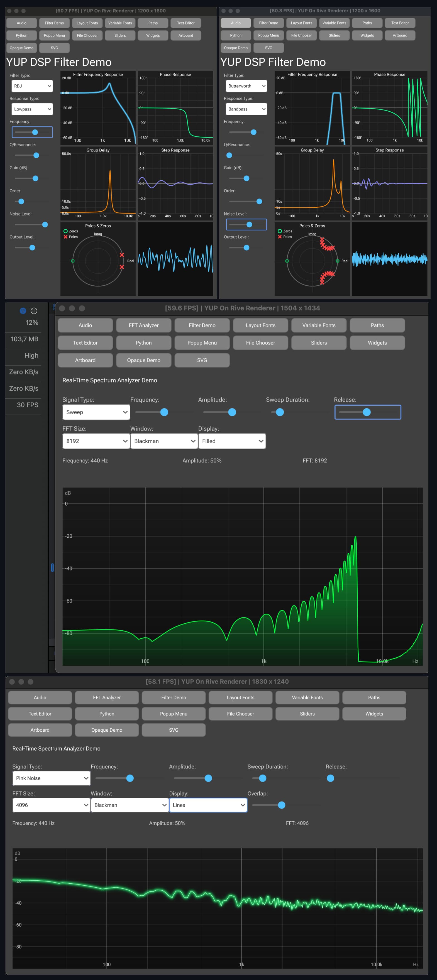Click File Chooser in the Butterworth window

(x=301, y=35)
